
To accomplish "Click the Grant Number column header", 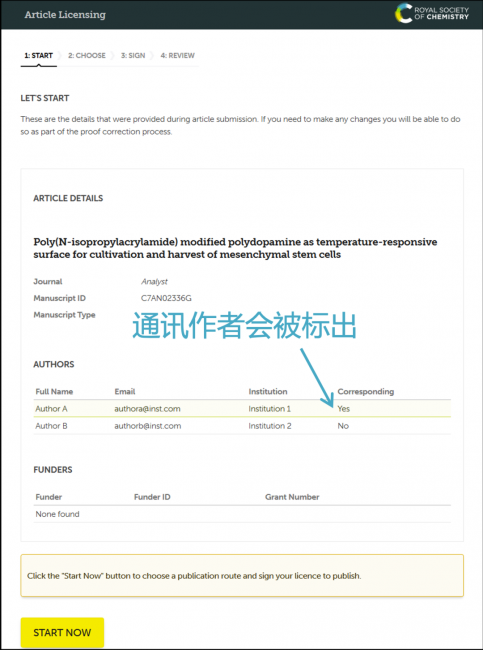I will pos(292,497).
